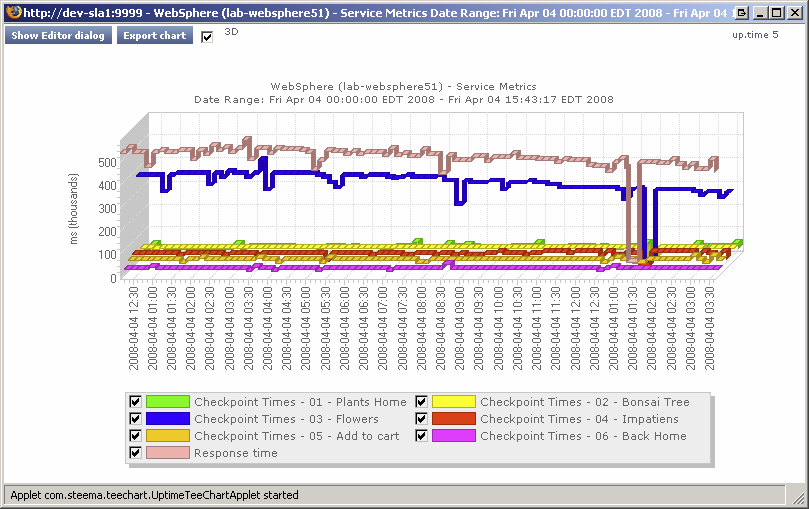
Task: Click the yellow Bonsai Tree color swatch
Action: (454, 402)
